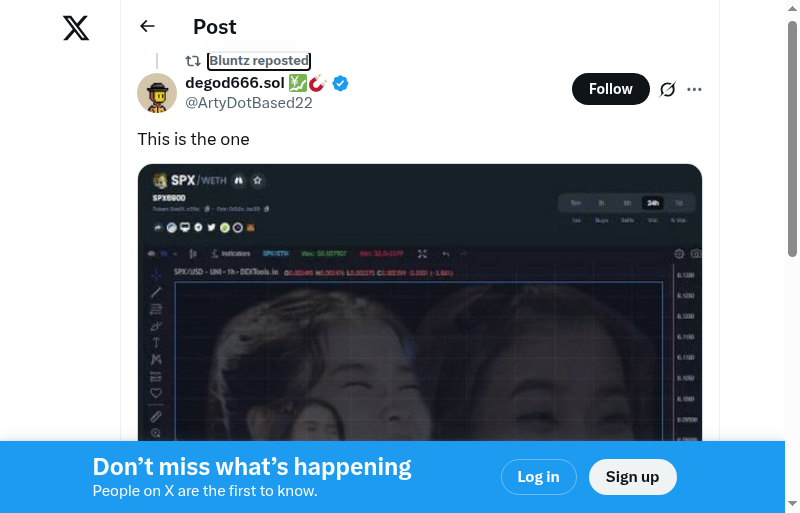Click the Log in button
Screen dimensions: 800x513
point(538,477)
